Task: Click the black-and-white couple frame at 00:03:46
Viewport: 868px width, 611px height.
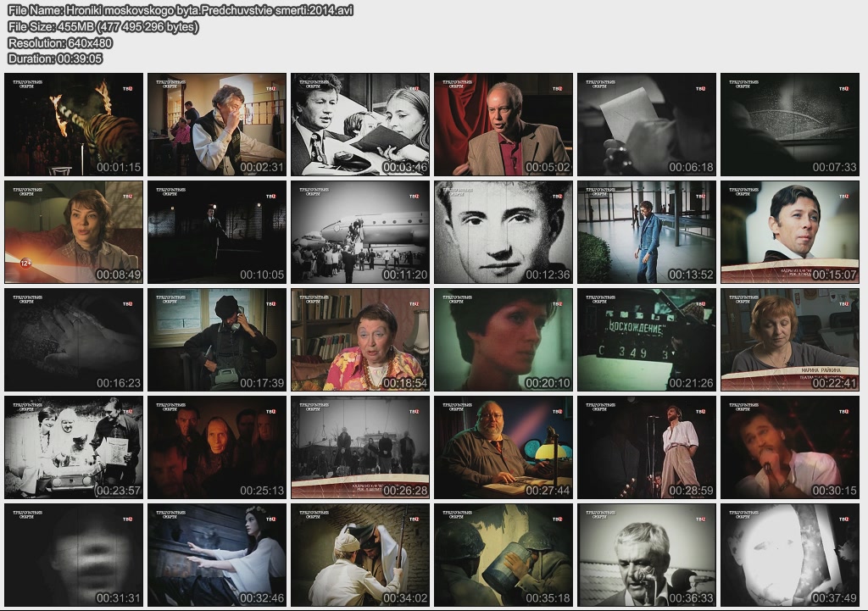Action: pyautogui.click(x=360, y=124)
